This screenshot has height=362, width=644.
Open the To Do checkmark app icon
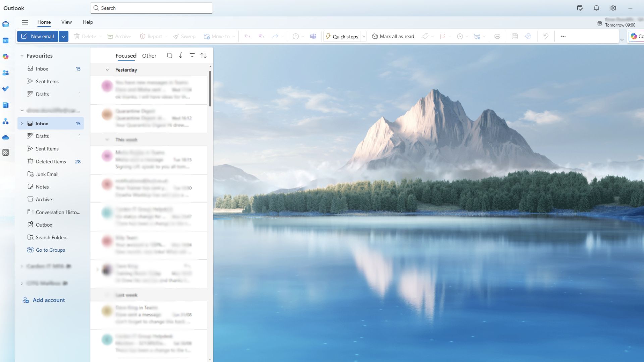(x=6, y=89)
